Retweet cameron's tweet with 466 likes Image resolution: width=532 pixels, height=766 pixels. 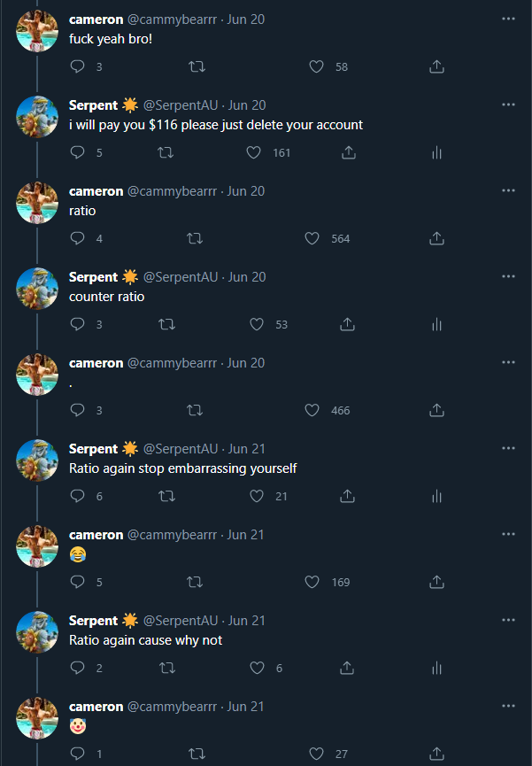coord(196,410)
